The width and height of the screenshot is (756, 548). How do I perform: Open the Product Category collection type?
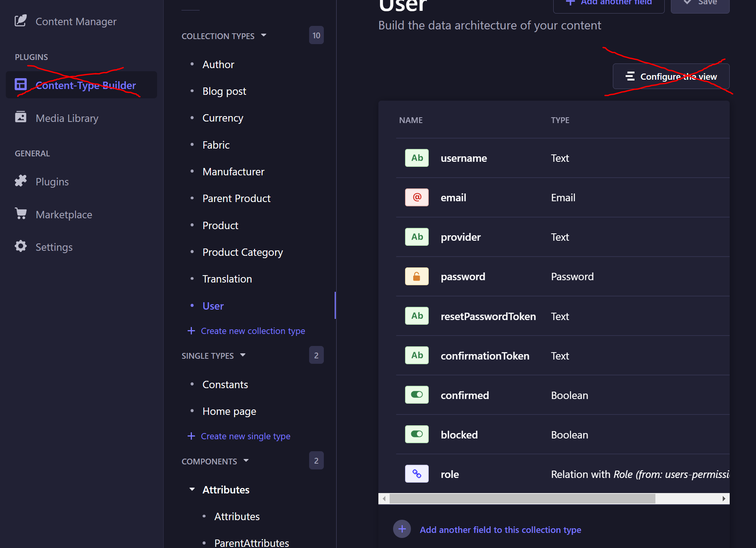tap(243, 252)
